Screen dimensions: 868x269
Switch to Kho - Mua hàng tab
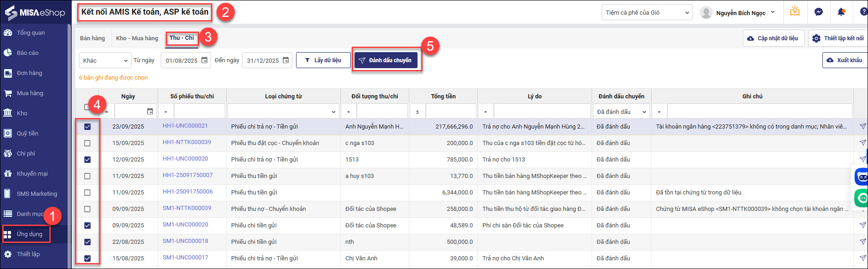tap(137, 38)
